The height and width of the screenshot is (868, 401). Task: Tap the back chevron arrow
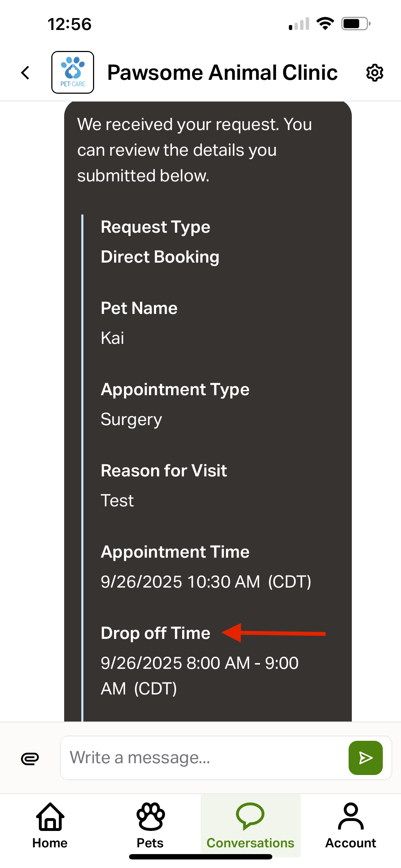[x=25, y=73]
